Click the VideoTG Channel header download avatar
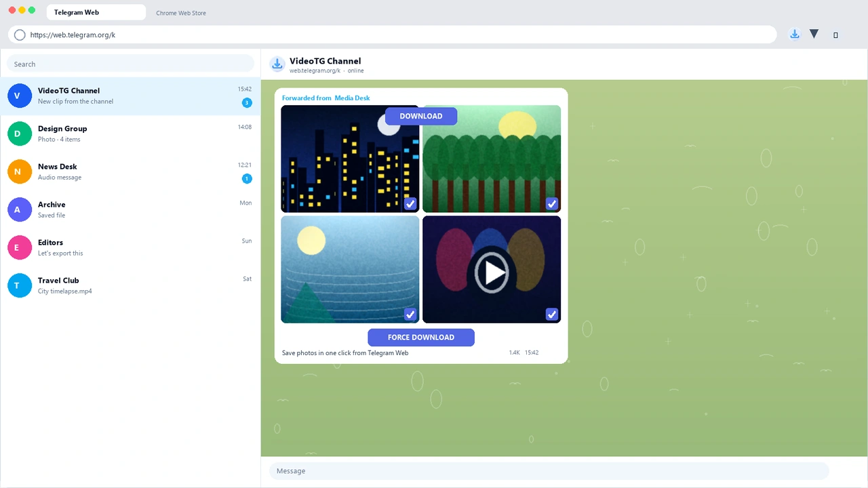The image size is (868, 488). [x=277, y=64]
